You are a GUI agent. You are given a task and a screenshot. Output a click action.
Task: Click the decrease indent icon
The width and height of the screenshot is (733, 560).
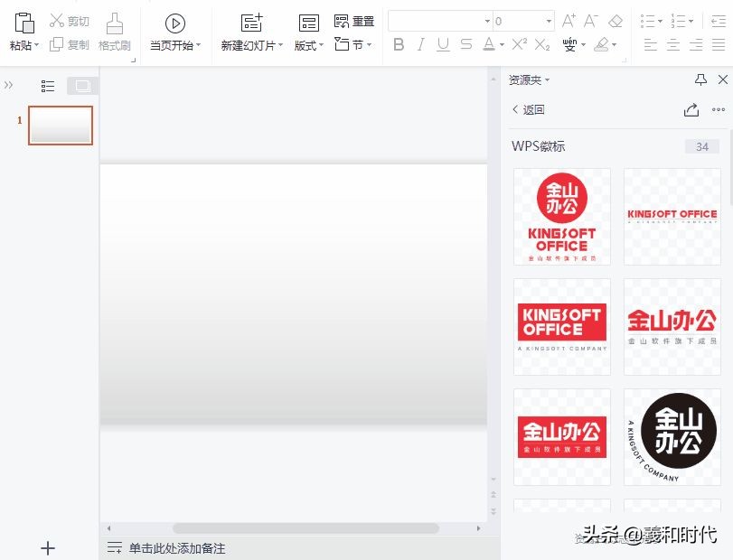tap(718, 21)
